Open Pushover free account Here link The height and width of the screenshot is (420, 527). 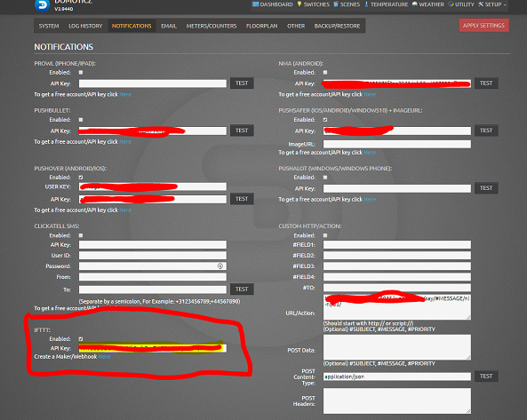pyautogui.click(x=125, y=210)
